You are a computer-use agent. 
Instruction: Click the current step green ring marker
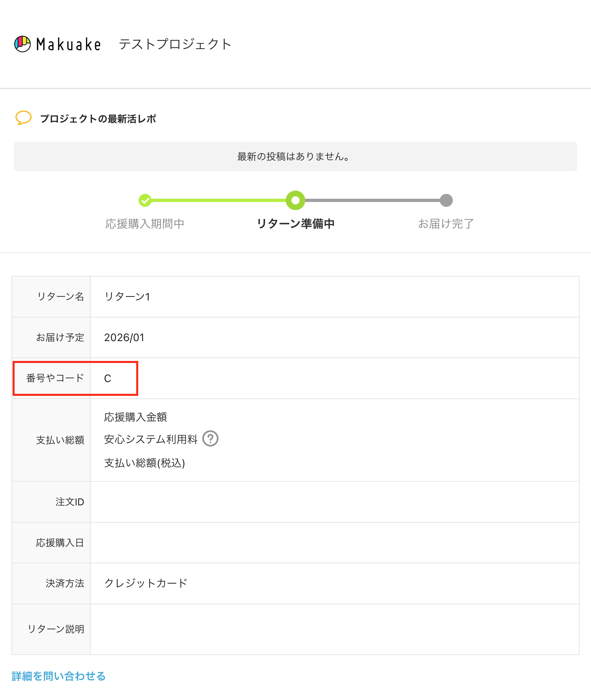coord(295,200)
